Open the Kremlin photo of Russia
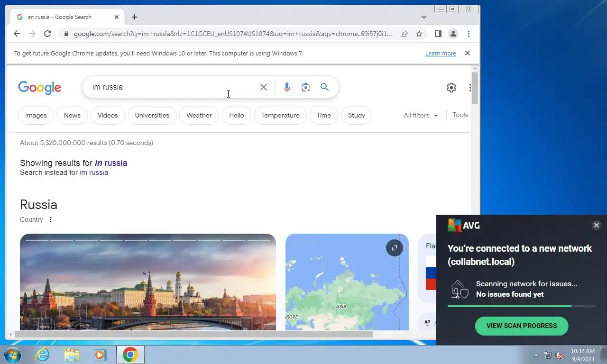This screenshot has width=607, height=364. [148, 282]
